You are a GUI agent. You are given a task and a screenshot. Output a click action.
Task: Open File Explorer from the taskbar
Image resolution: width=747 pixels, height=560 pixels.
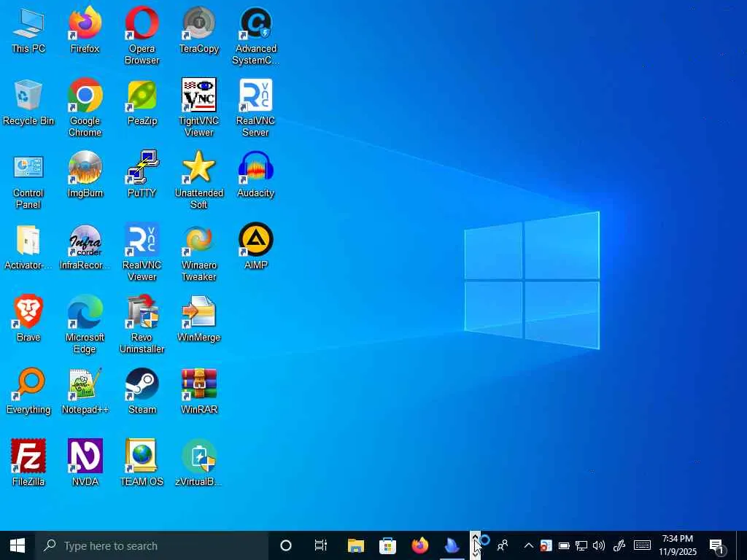pyautogui.click(x=355, y=545)
